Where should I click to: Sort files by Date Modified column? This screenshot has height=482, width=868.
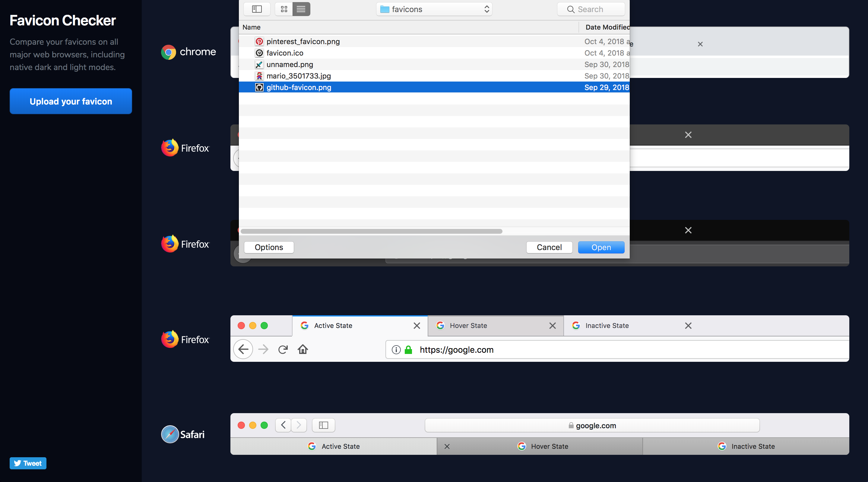(607, 27)
